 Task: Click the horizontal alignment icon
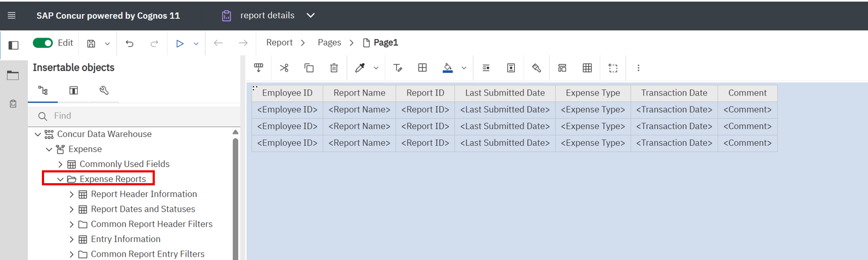tap(486, 68)
